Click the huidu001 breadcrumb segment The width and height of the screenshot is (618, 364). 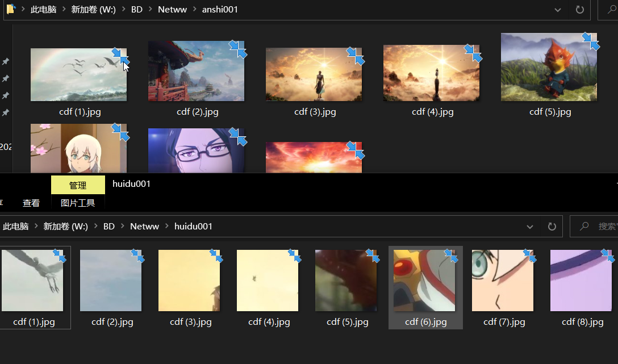(x=193, y=226)
